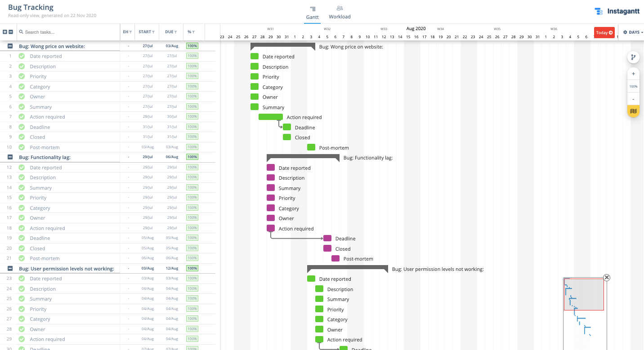Screen dimensions: 644x350
Task: Toggle completion checkmark for Date reported task
Action: click(x=22, y=56)
